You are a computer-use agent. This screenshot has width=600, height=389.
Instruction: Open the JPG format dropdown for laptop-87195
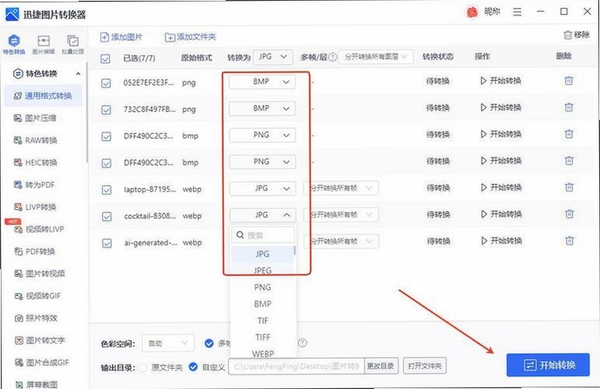point(262,189)
